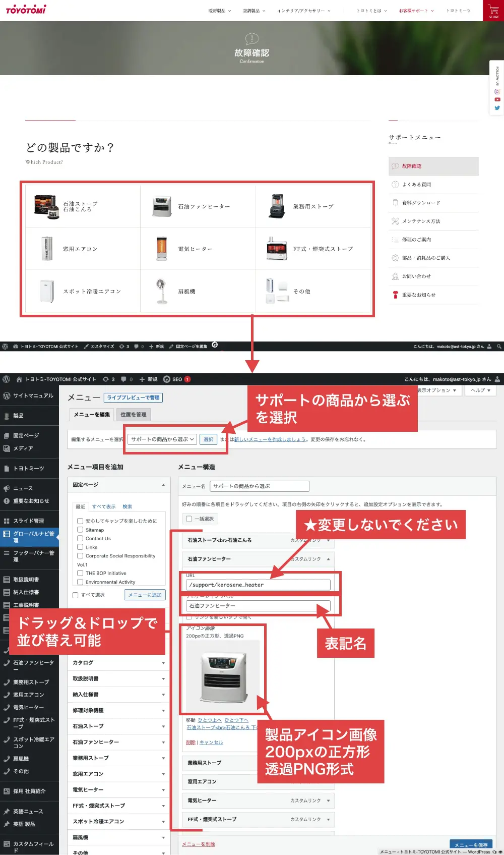The image size is (504, 855).
Task: Open FF式・煙突式ストーブ product card on the support page
Action: click(x=312, y=249)
